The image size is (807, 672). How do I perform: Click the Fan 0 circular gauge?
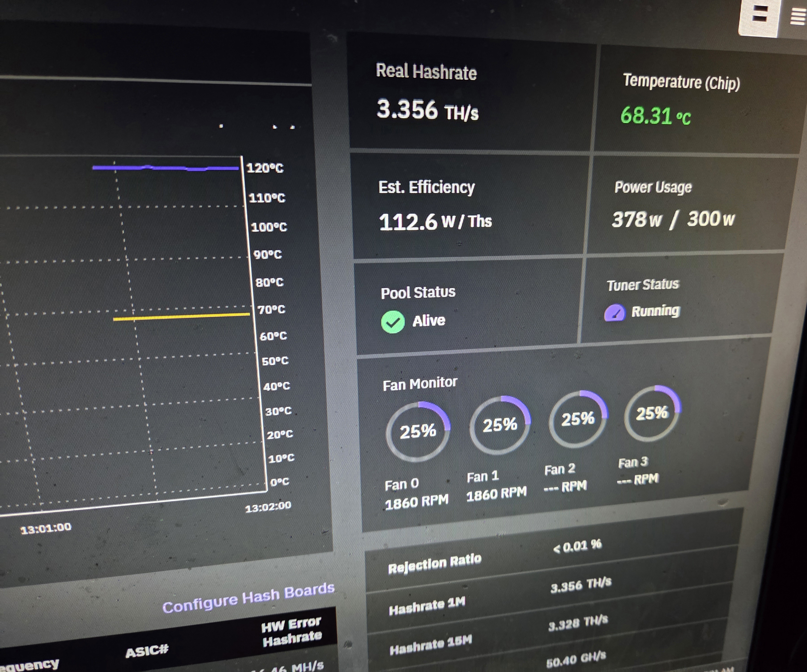point(418,432)
